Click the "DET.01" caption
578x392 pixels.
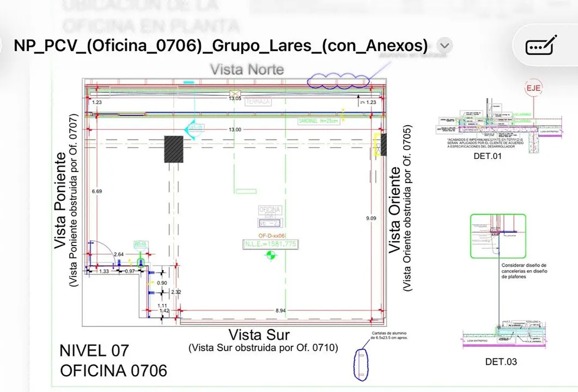[x=488, y=156]
